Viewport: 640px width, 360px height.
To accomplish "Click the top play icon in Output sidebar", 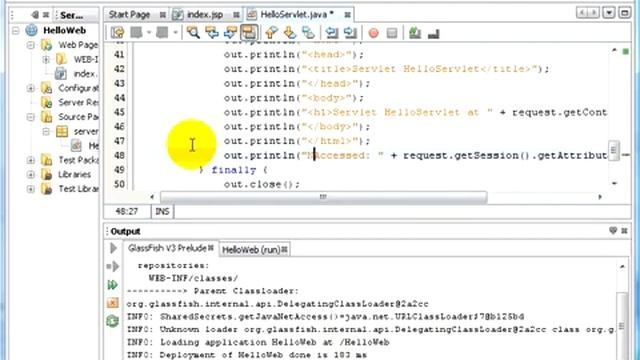I will coord(113,248).
